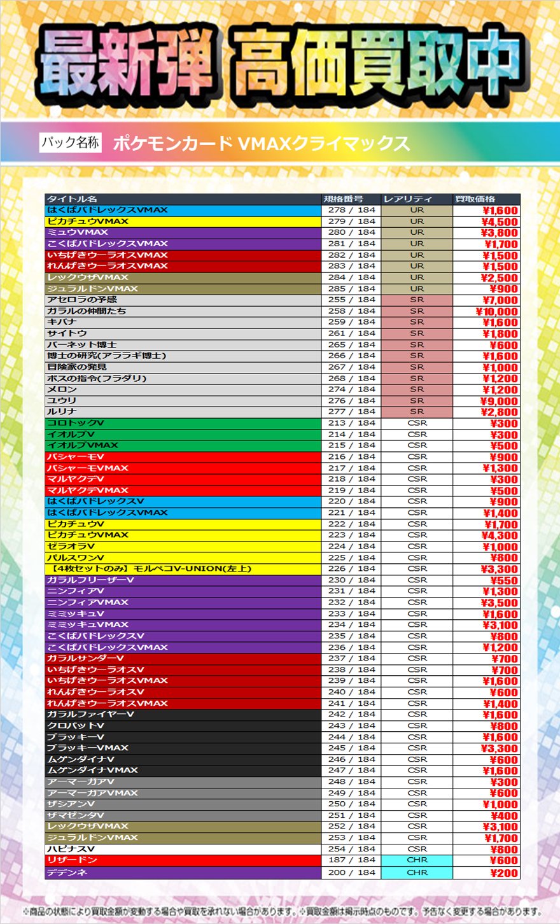Click the UR rarity cell for 279 / 184
The image size is (560, 924).
point(417,221)
